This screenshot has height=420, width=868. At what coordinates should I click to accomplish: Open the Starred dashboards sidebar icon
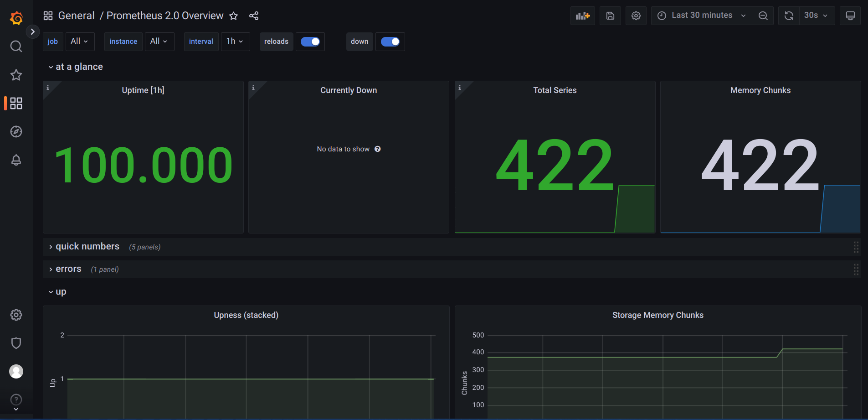pos(16,75)
